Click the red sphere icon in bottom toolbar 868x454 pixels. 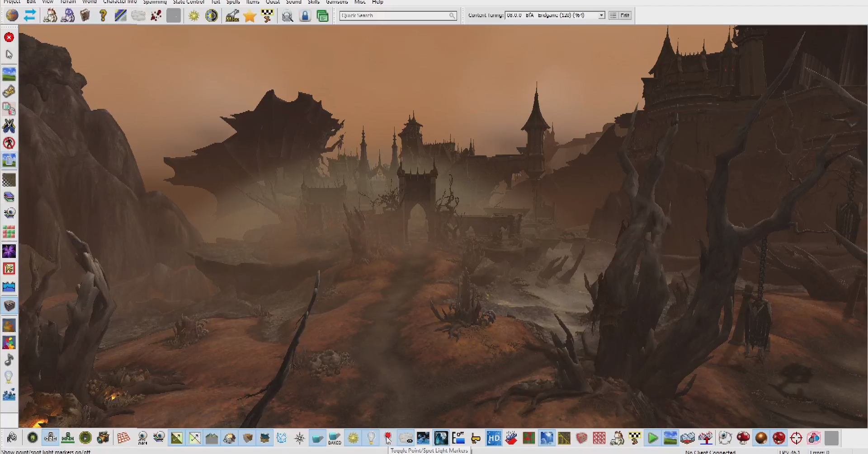(778, 438)
